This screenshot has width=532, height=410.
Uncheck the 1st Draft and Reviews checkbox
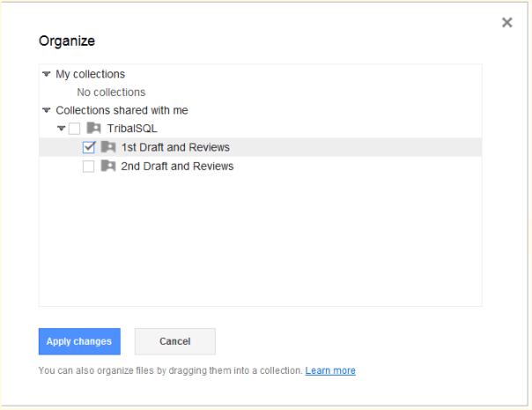point(88,147)
